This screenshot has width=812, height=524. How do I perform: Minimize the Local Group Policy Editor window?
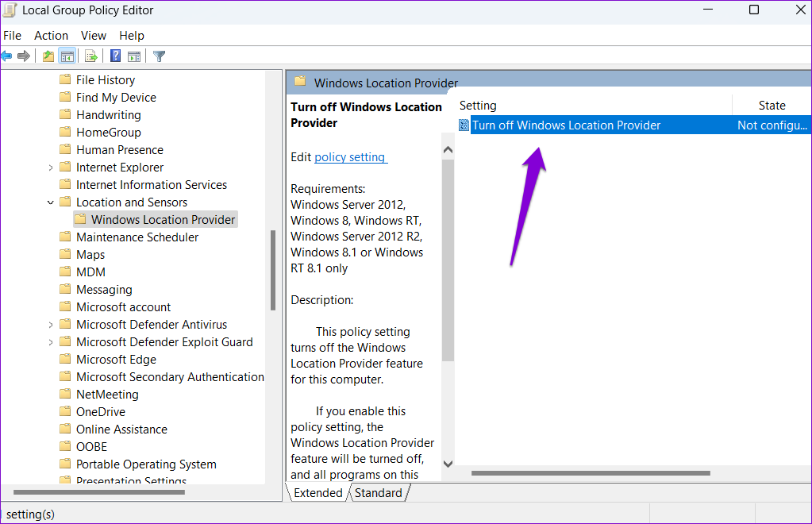pyautogui.click(x=708, y=10)
